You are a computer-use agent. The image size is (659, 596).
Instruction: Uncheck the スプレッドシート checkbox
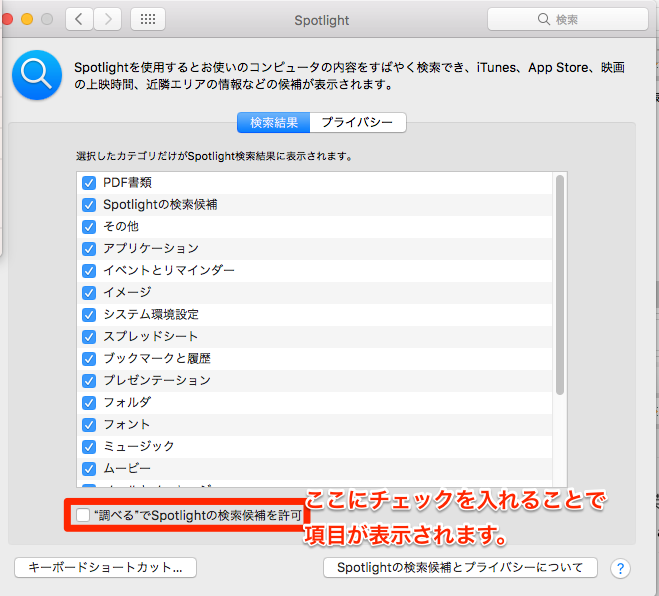tap(89, 337)
